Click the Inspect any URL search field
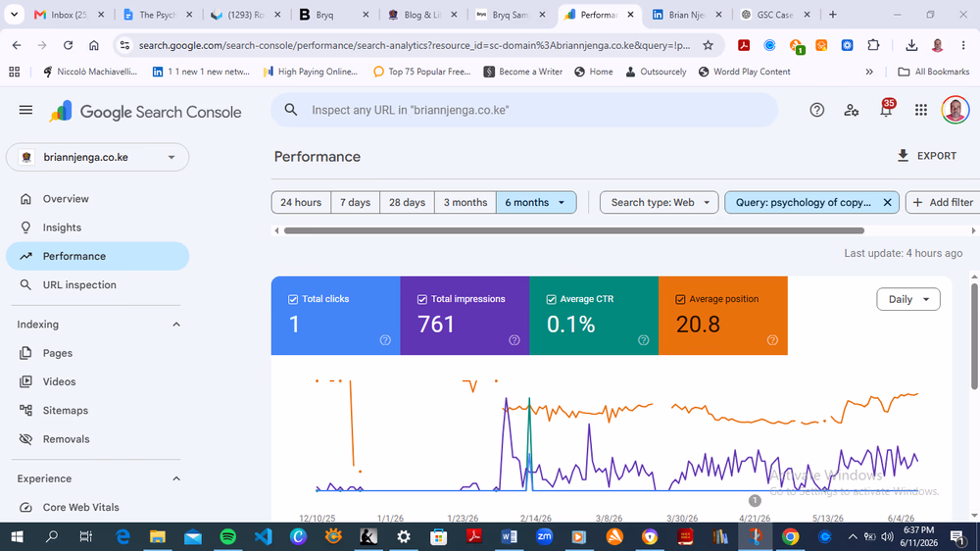980x551 pixels. pyautogui.click(x=524, y=110)
